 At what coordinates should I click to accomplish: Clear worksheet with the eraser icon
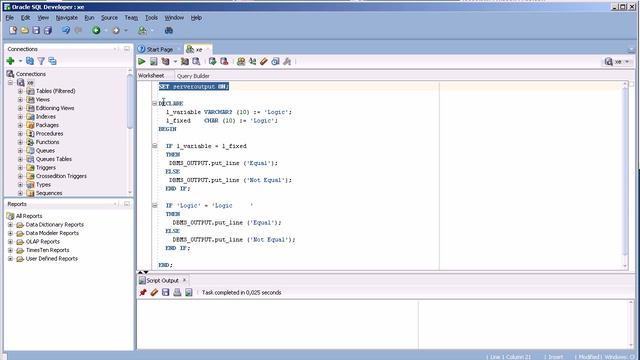(x=264, y=61)
